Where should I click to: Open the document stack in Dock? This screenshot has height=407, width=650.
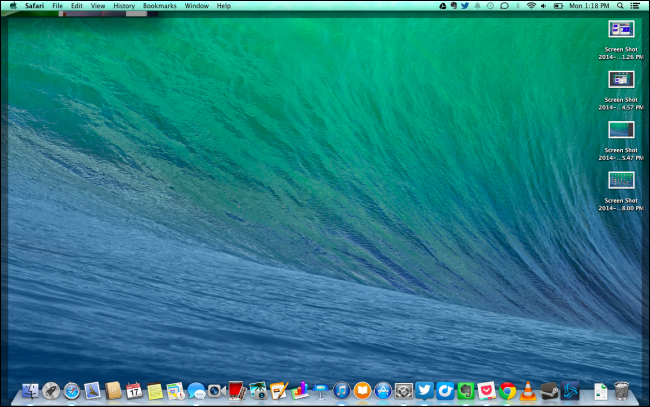[x=600, y=391]
